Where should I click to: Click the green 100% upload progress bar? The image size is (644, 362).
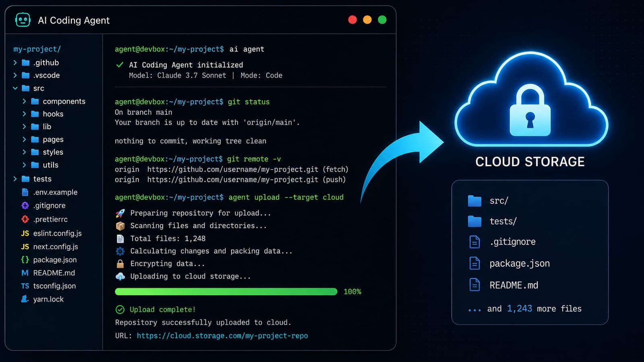(x=226, y=292)
